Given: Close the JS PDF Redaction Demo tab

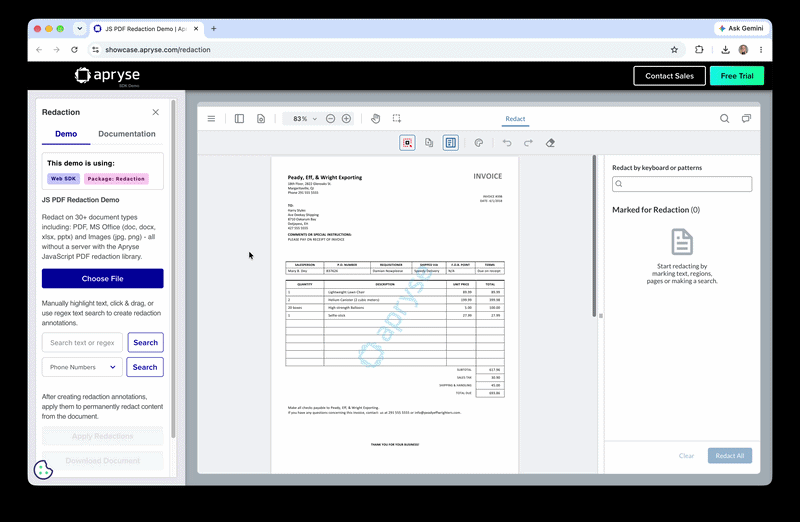Looking at the screenshot, I should pyautogui.click(x=196, y=29).
